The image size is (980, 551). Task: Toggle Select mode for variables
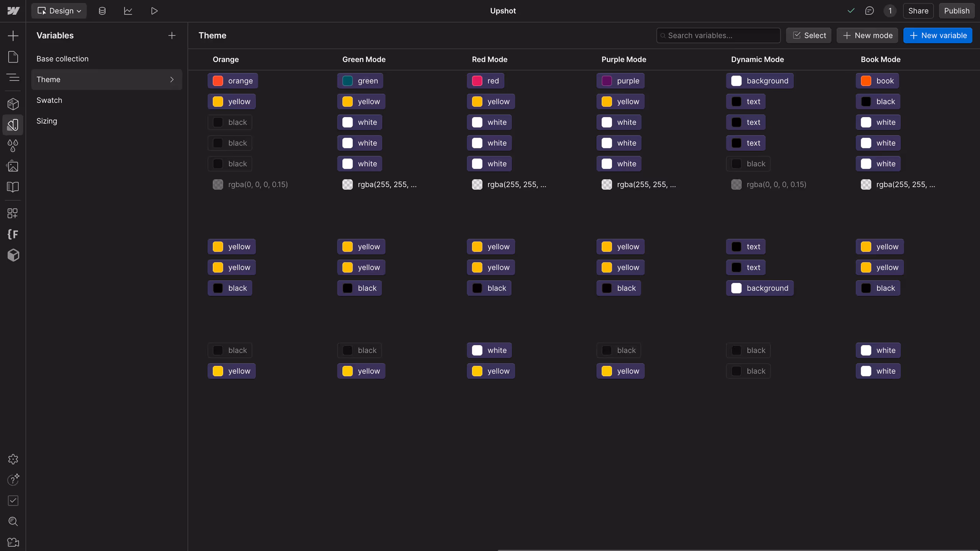point(808,36)
